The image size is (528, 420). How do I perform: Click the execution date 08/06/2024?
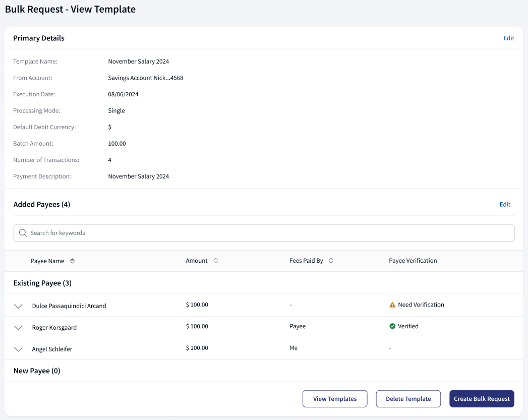(123, 94)
